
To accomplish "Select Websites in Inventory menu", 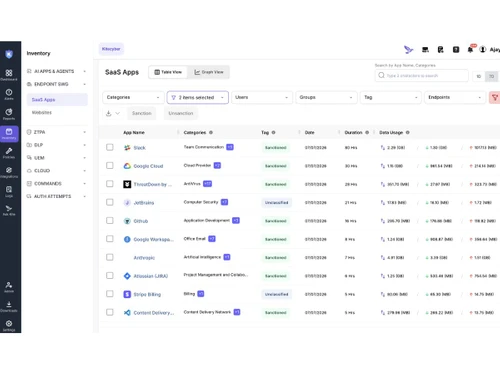I will [42, 113].
